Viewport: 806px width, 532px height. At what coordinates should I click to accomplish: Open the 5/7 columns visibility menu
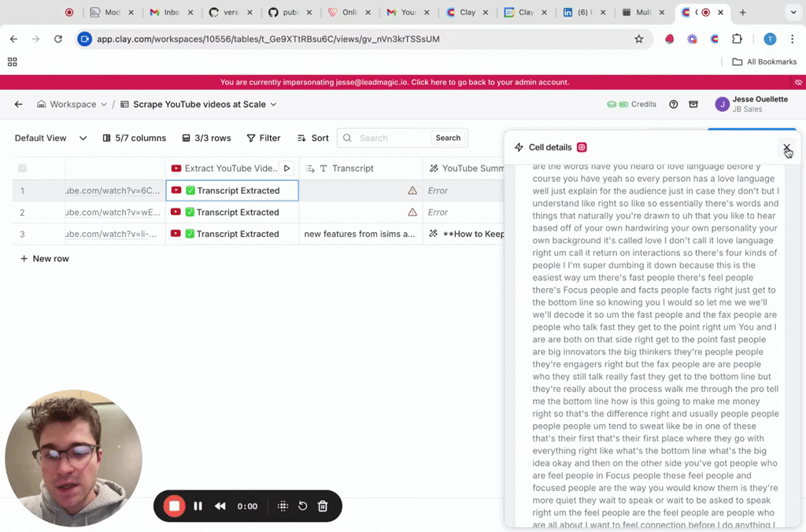(135, 138)
